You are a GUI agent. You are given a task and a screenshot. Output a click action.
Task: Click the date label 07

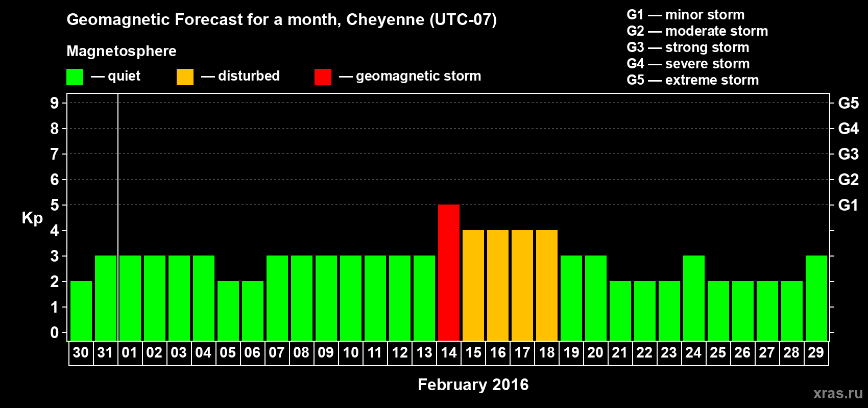(x=277, y=352)
